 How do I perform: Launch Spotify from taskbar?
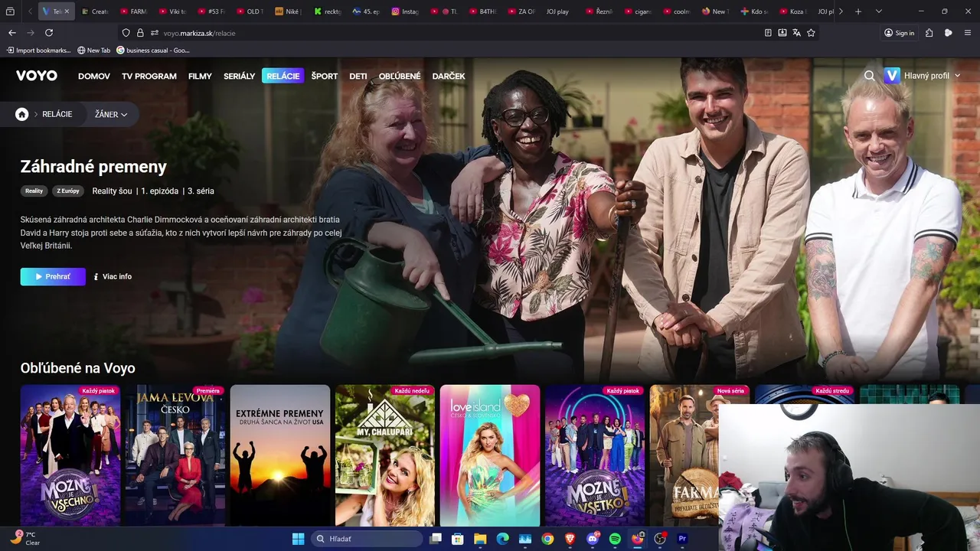pyautogui.click(x=615, y=539)
